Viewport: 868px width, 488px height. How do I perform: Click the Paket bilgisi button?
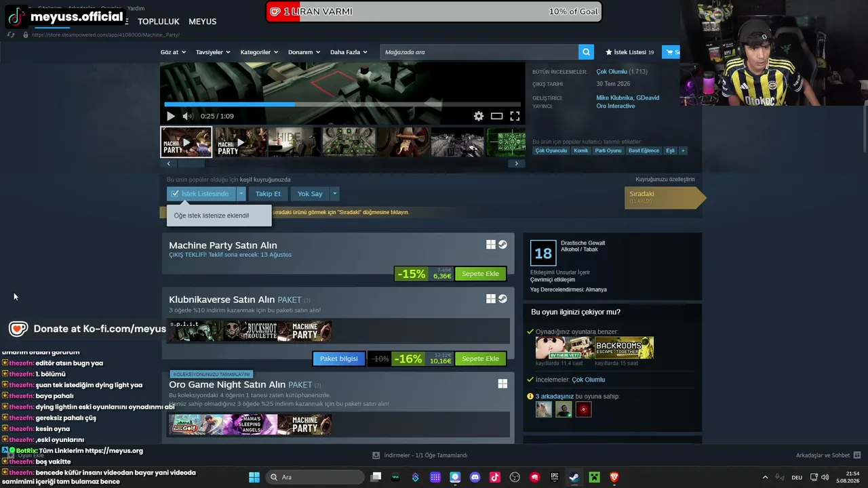pos(338,359)
